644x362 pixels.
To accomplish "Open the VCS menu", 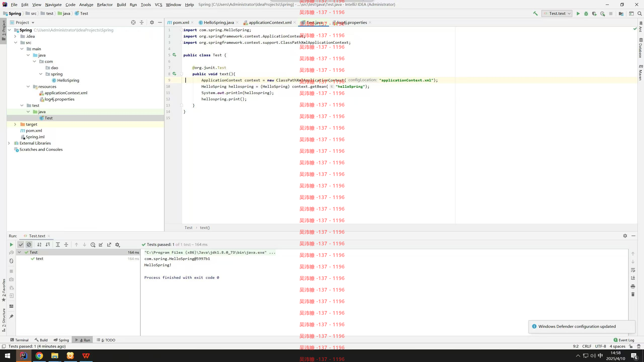I will 158,5.
